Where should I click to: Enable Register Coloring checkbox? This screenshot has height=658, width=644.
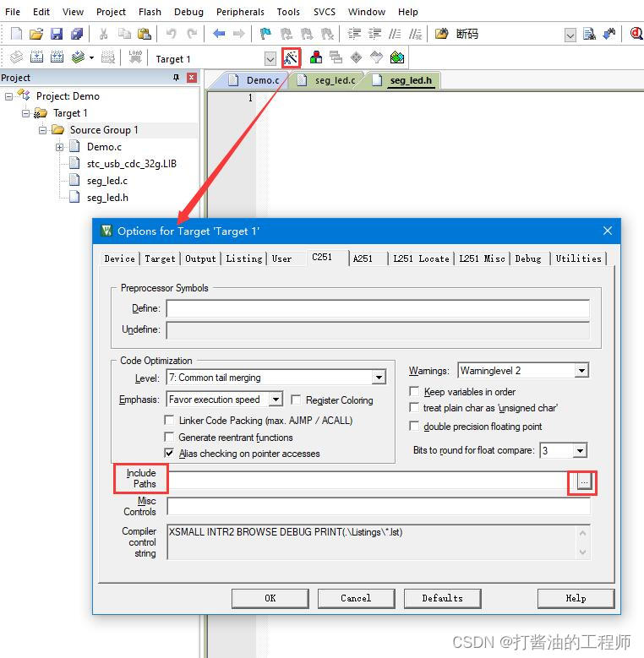tap(296, 400)
